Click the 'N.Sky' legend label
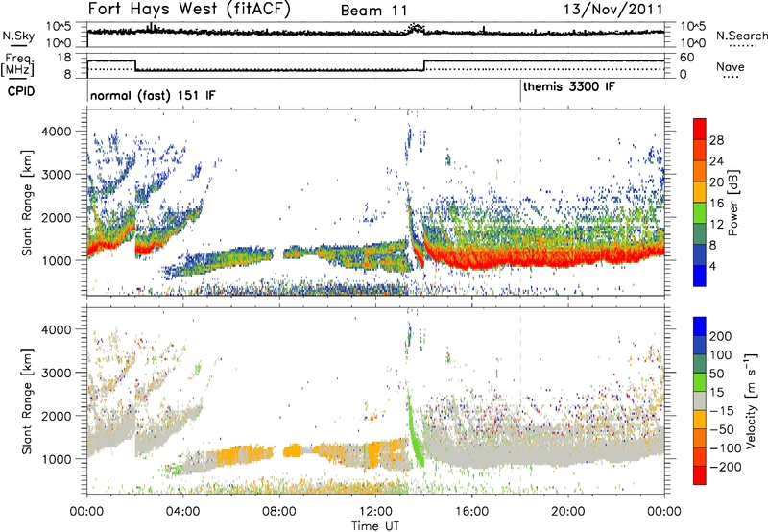Viewport: 768px width, 532px height. coord(18,36)
